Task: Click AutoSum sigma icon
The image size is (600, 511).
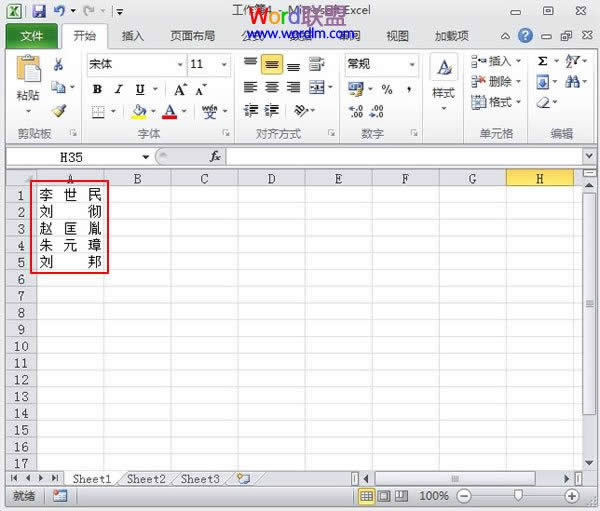Action: 543,61
